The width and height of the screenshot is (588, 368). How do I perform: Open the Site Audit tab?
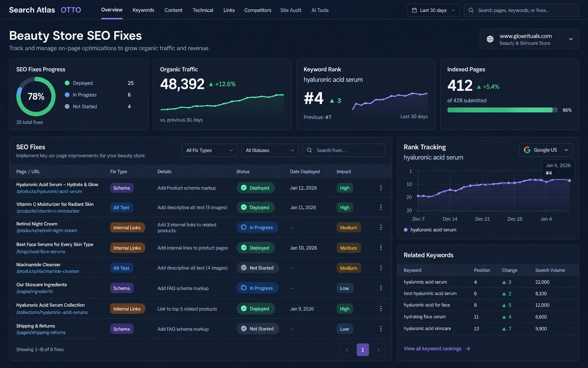point(291,10)
